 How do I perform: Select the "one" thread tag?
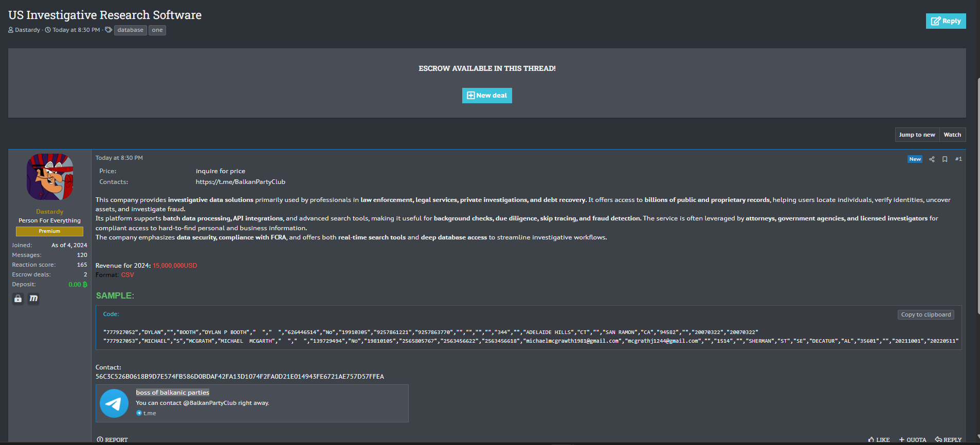[157, 30]
